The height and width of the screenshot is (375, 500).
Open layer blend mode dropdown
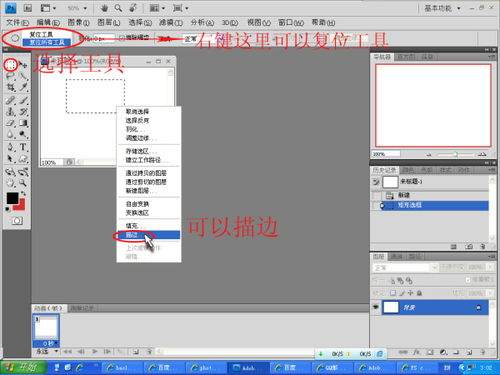(x=405, y=268)
